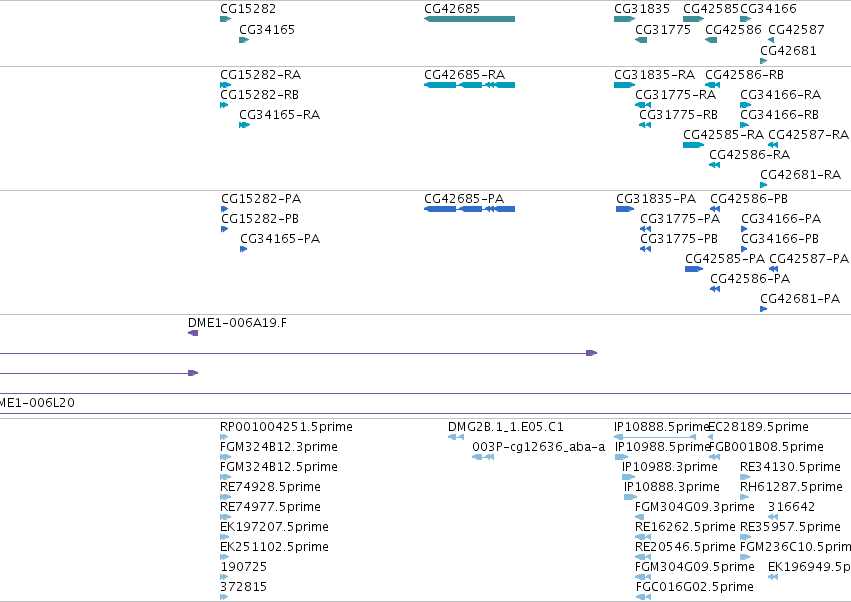Click protein CG31775-PB label

679,238
